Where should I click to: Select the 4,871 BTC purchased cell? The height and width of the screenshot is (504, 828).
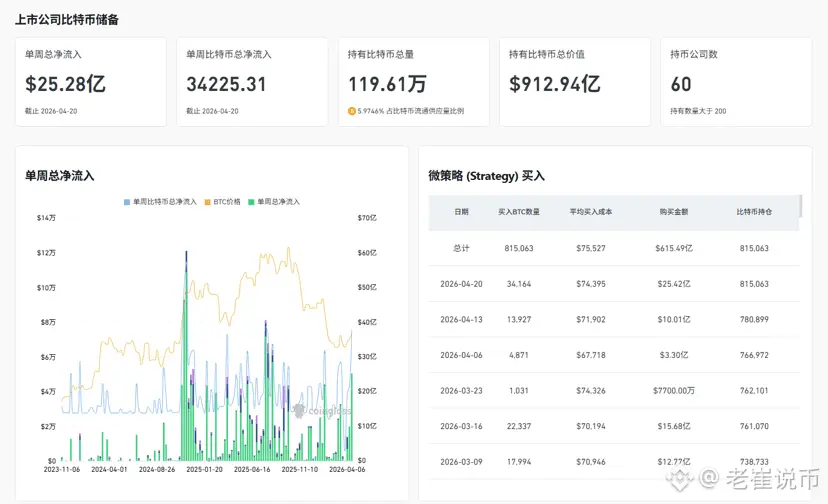[519, 355]
